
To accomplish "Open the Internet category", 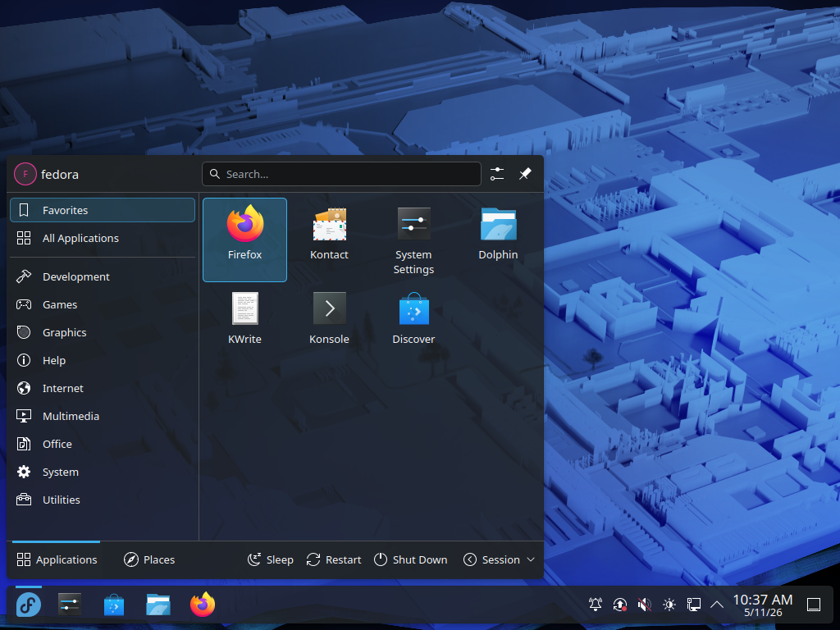I will pyautogui.click(x=103, y=388).
